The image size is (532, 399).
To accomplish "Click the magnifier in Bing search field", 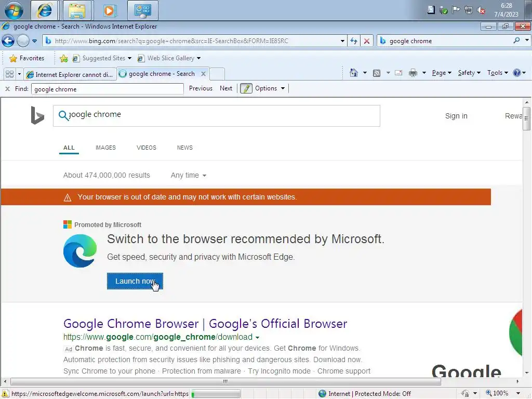I will pyautogui.click(x=63, y=115).
